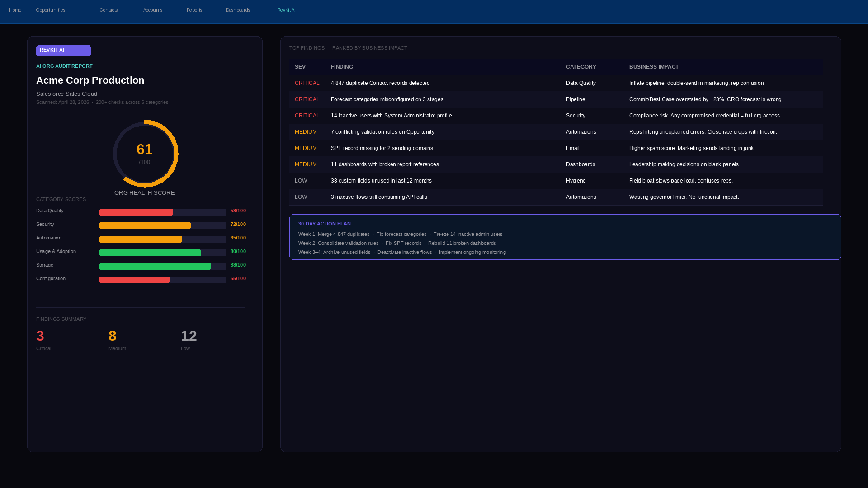Open the Reports nav item
The height and width of the screenshot is (488, 868).
pos(194,10)
